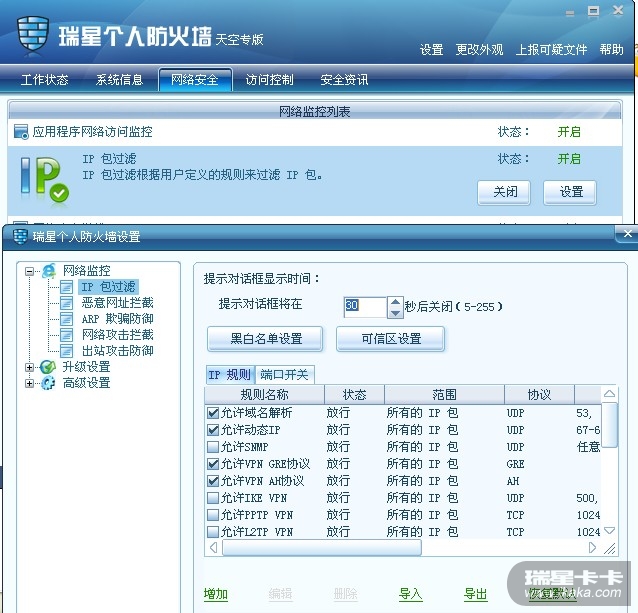This screenshot has width=638, height=613.
Task: Click the 增加 link
Action: (x=216, y=594)
